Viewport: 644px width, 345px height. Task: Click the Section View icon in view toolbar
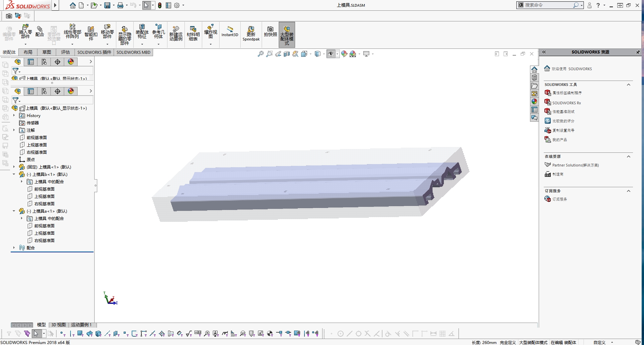click(287, 54)
